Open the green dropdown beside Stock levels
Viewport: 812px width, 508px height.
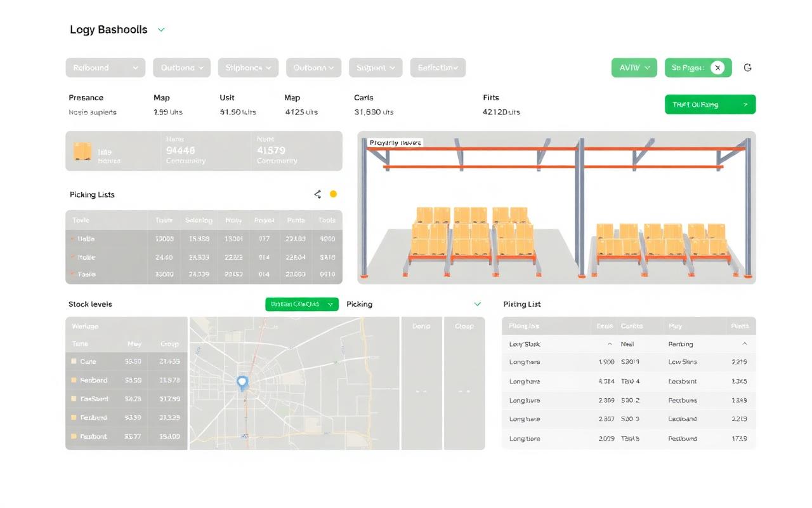301,304
